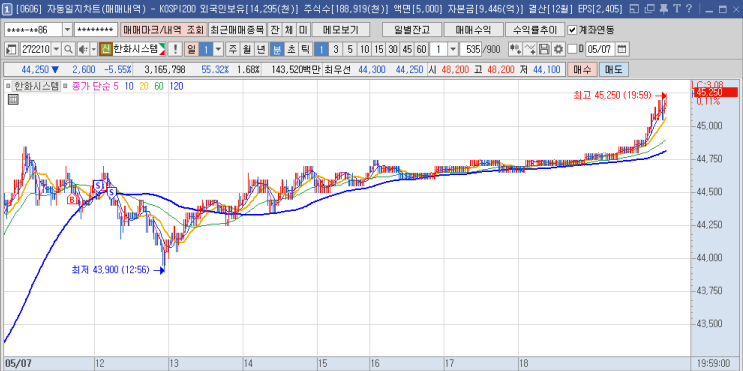Image resolution: width=743 pixels, height=371 pixels.
Task: Open chart settings gear icon
Action: coord(558,49)
